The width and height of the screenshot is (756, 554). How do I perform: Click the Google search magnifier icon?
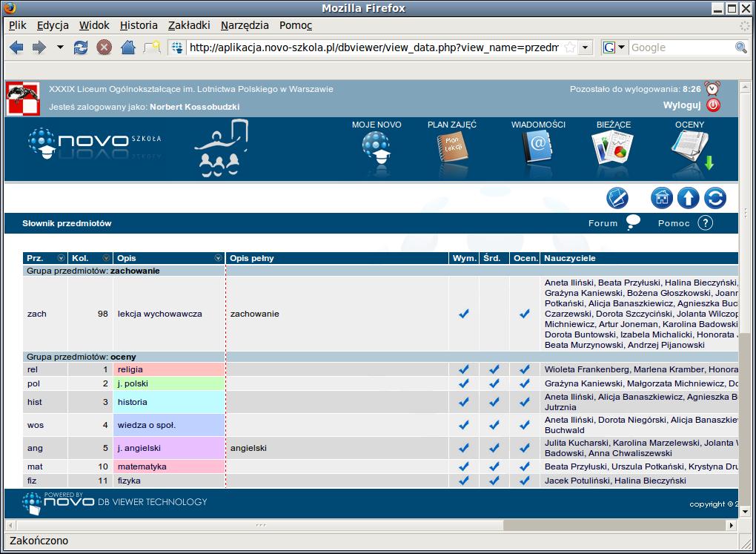point(740,47)
